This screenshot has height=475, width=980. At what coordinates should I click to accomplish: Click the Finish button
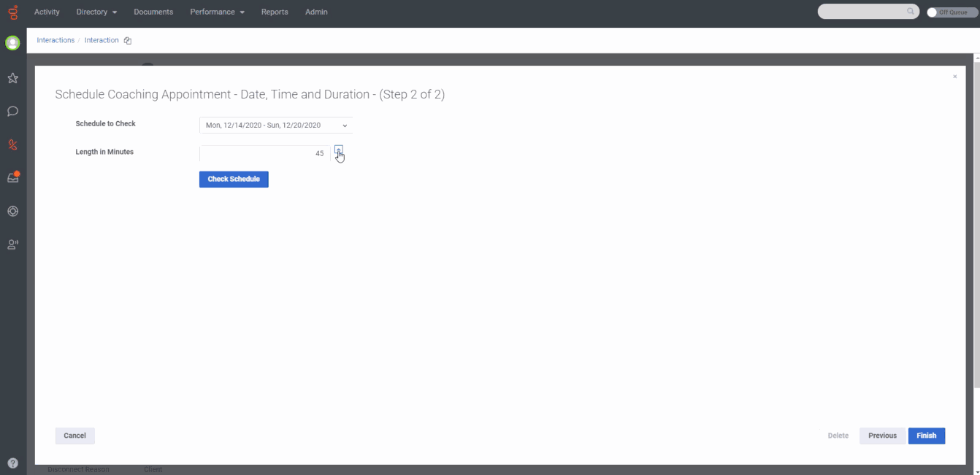click(x=926, y=436)
